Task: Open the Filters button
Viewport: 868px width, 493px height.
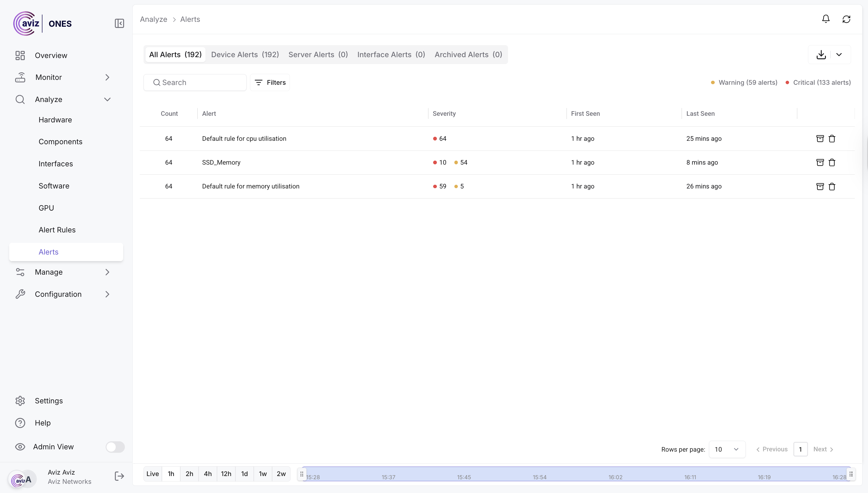Action: coord(270,82)
